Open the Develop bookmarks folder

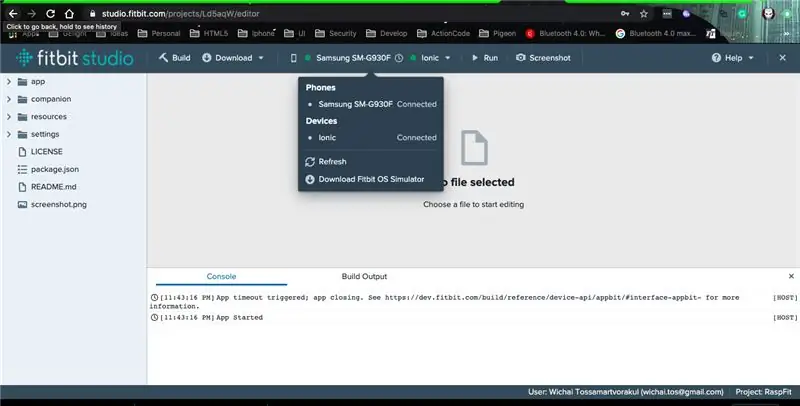click(386, 33)
